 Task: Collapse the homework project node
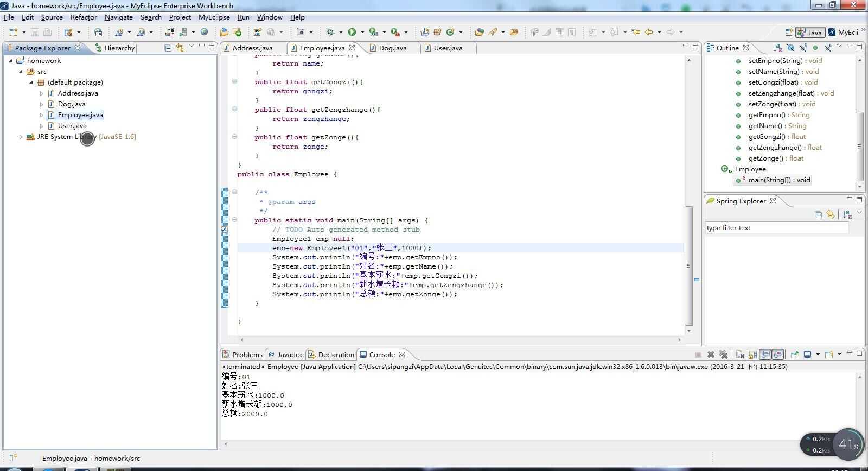point(10,61)
